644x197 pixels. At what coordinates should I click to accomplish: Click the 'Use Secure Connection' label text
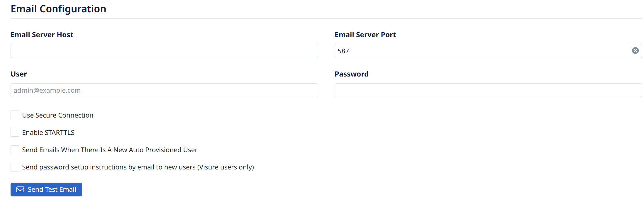tap(58, 115)
